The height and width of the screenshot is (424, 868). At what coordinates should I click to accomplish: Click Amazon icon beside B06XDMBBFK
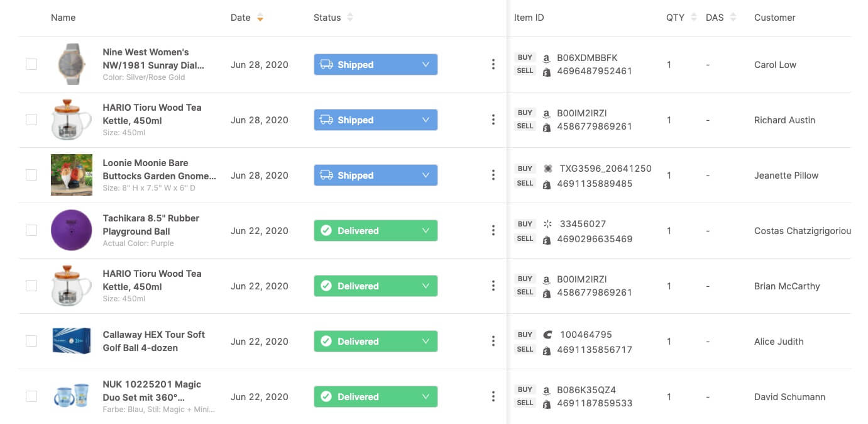[547, 58]
